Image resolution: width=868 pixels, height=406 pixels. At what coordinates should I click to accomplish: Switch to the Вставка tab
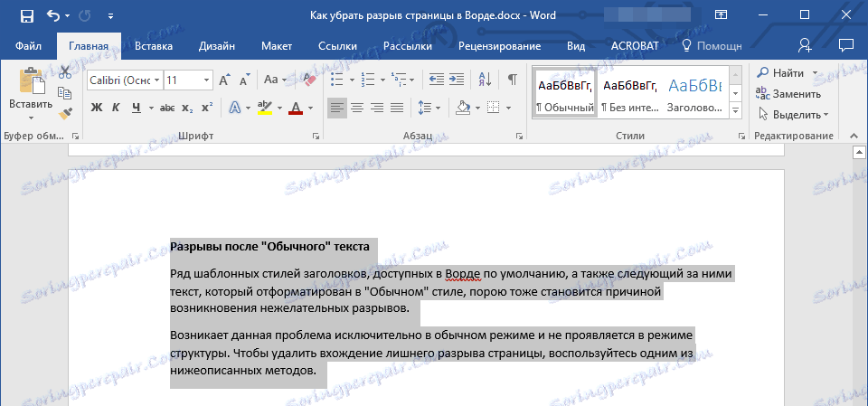(154, 46)
